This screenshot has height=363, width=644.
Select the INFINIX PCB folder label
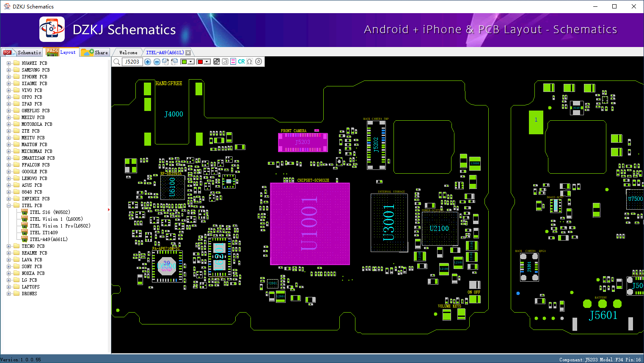pyautogui.click(x=36, y=199)
